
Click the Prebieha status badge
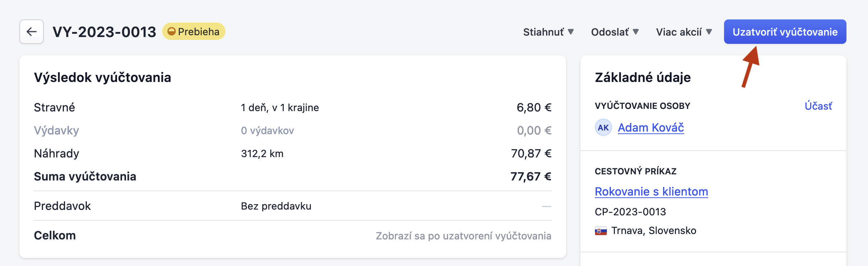point(194,31)
